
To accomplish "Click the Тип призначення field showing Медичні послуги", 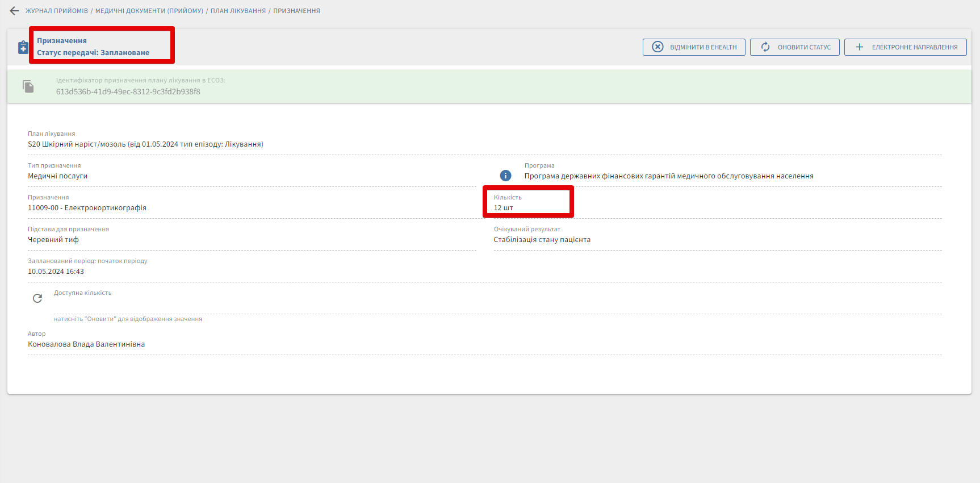I will tap(58, 176).
